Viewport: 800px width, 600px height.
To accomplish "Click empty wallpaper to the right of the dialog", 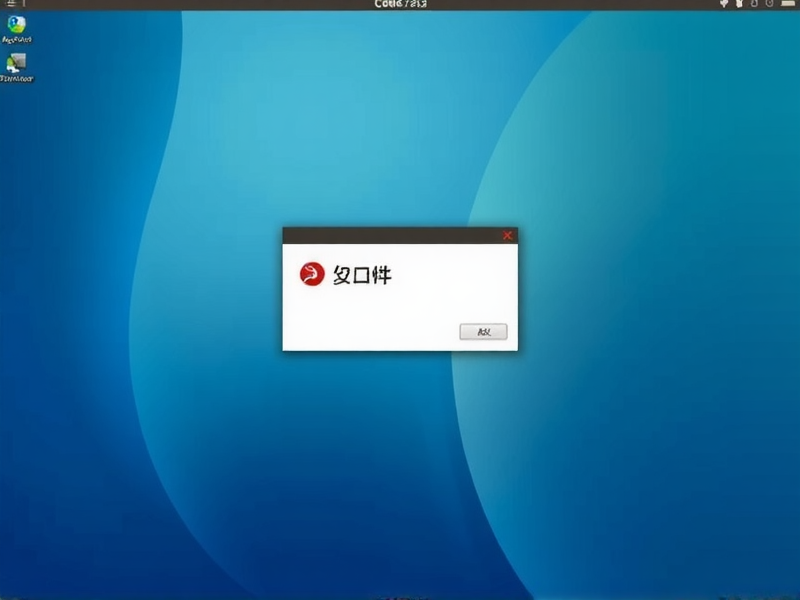I will click(x=650, y=290).
